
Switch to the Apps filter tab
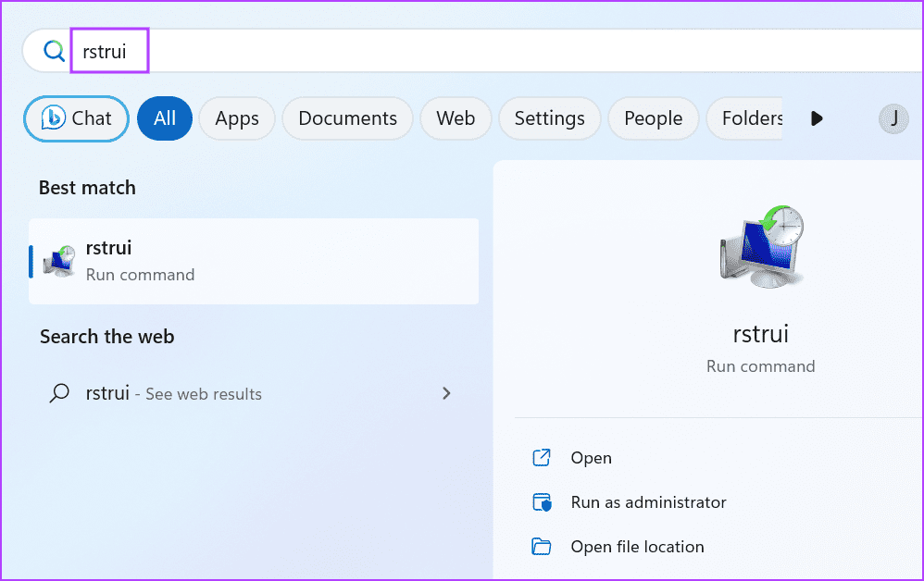pos(236,118)
